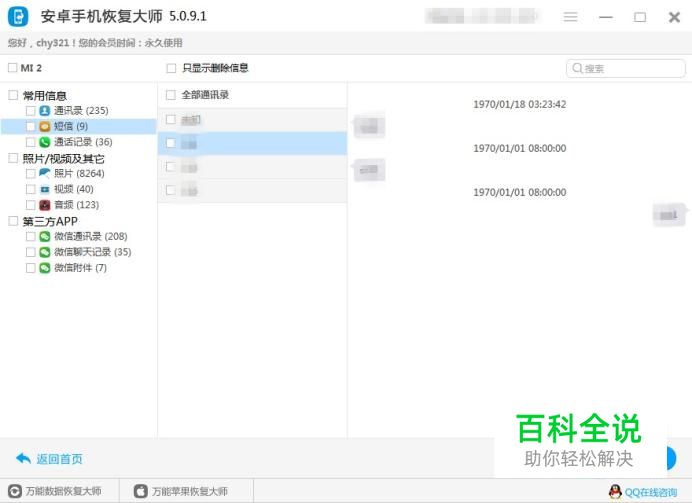Open 通话记录 (36) category
Image resolution: width=692 pixels, height=503 pixels.
[x=83, y=142]
